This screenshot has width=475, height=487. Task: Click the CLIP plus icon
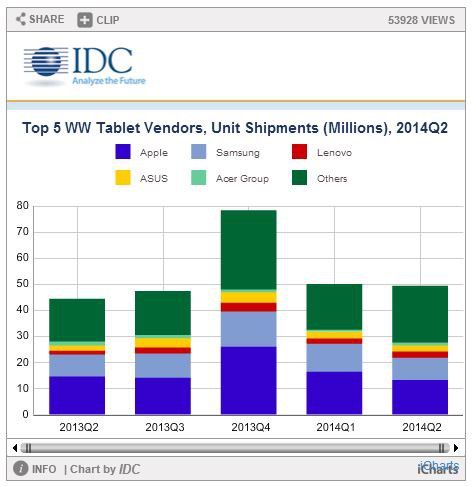pos(85,20)
